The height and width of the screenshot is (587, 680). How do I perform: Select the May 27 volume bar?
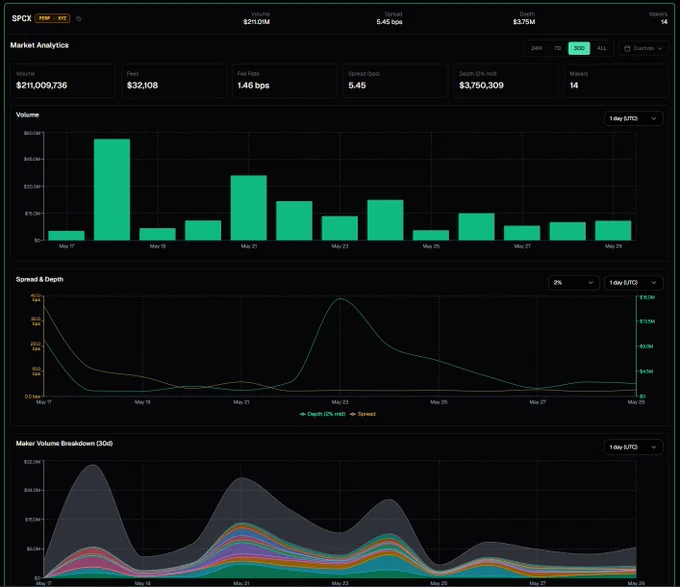[x=522, y=233]
